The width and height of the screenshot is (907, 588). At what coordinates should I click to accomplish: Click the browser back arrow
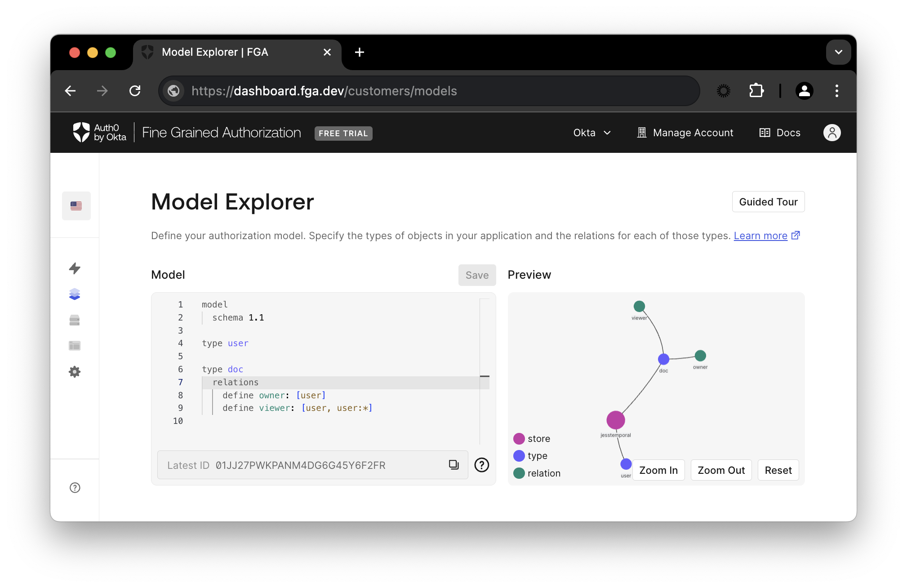(71, 91)
